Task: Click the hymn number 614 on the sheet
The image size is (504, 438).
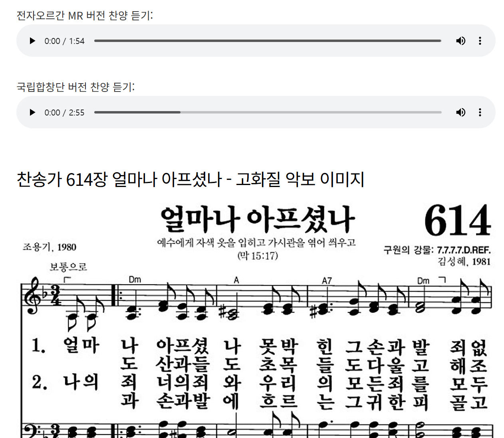Action: (457, 221)
